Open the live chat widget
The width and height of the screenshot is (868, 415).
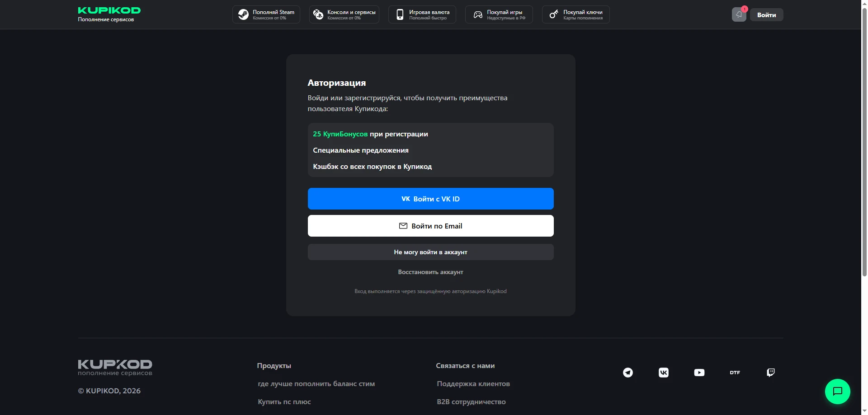point(837,391)
